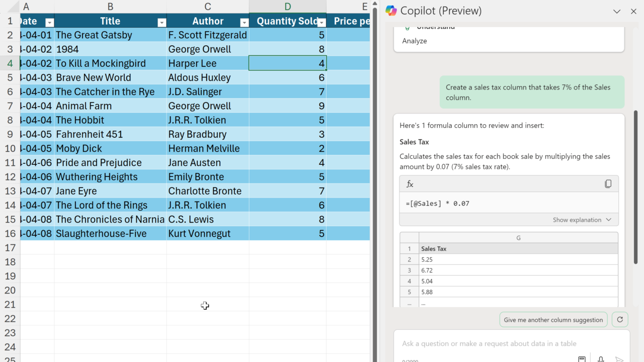Select the row 1 header in the spreadsheet
Viewport: 644px width, 362px height.
pyautogui.click(x=10, y=21)
